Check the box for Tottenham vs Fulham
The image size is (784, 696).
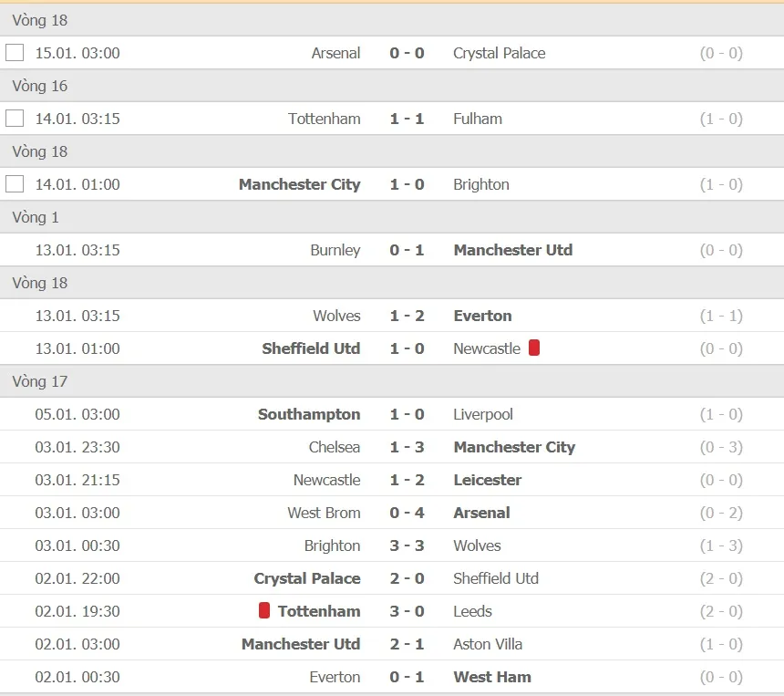coord(15,118)
